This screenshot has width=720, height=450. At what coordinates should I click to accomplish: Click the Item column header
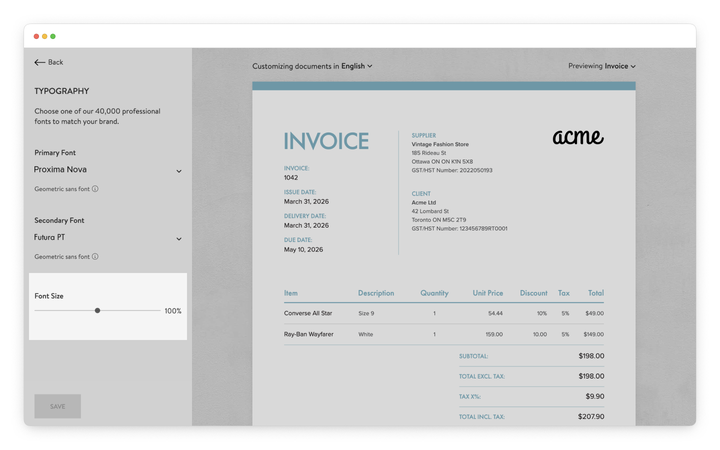291,293
